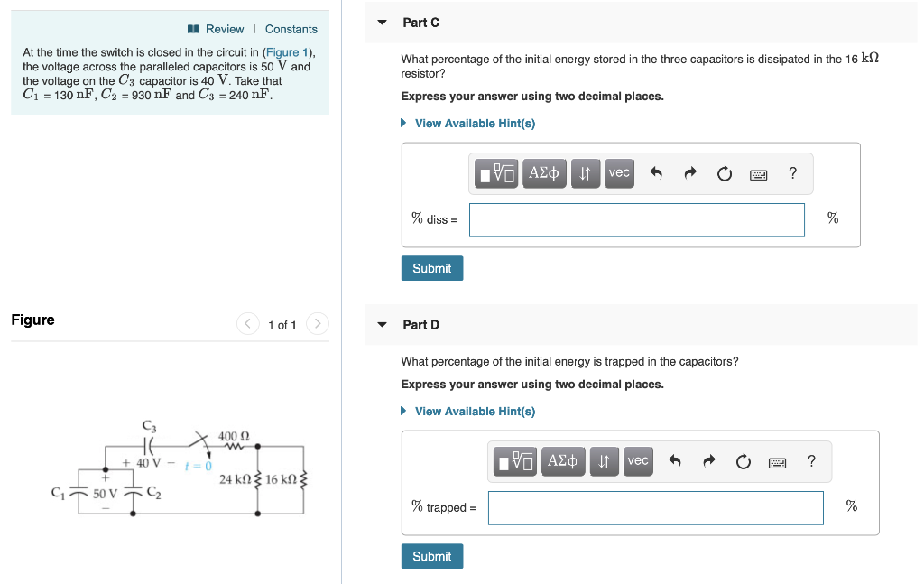Open the Constants tab
The width and height of the screenshot is (924, 584).
291,28
